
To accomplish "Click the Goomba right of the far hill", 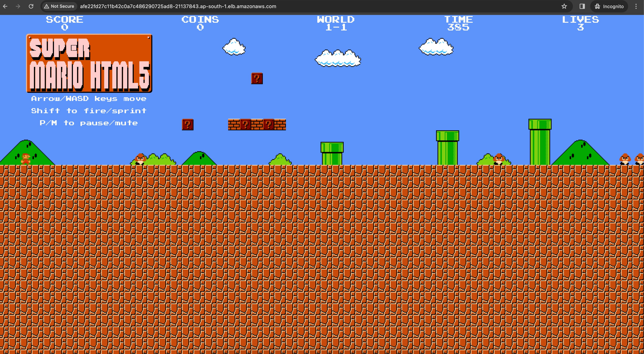I will [625, 159].
